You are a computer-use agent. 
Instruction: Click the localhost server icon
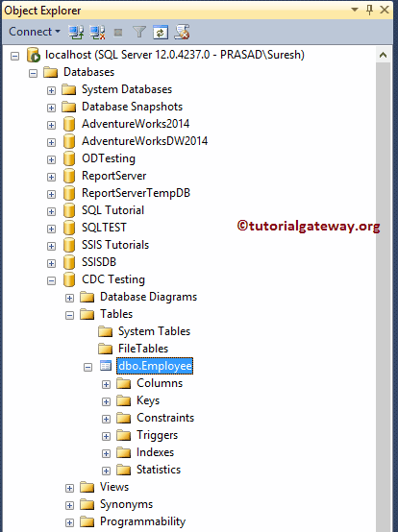(x=34, y=55)
